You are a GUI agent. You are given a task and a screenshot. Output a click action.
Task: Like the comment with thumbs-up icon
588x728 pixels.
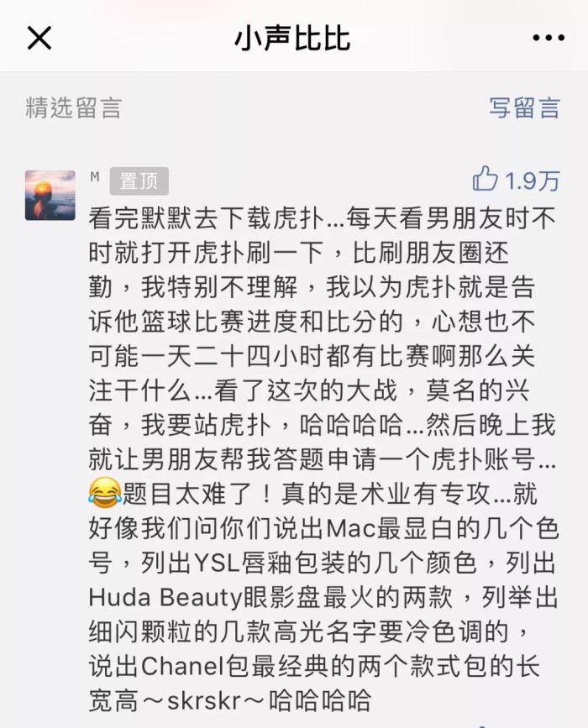click(485, 179)
